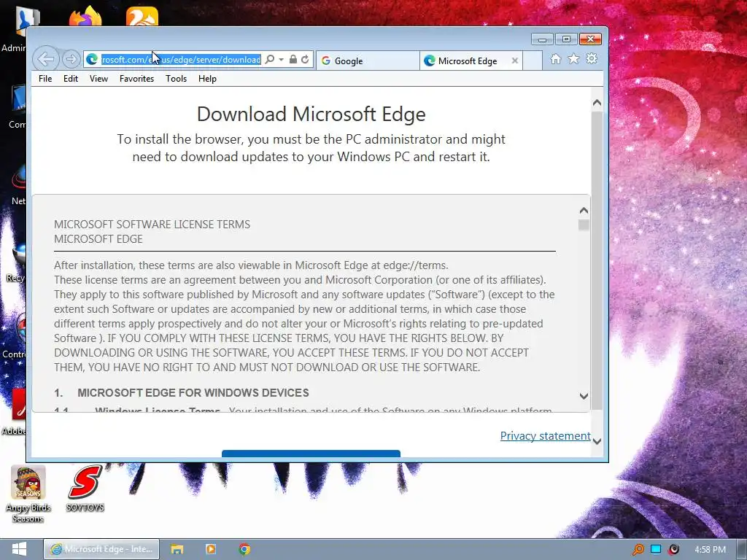Click page scrollbar up arrow
The width and height of the screenshot is (747, 560).
click(x=597, y=103)
